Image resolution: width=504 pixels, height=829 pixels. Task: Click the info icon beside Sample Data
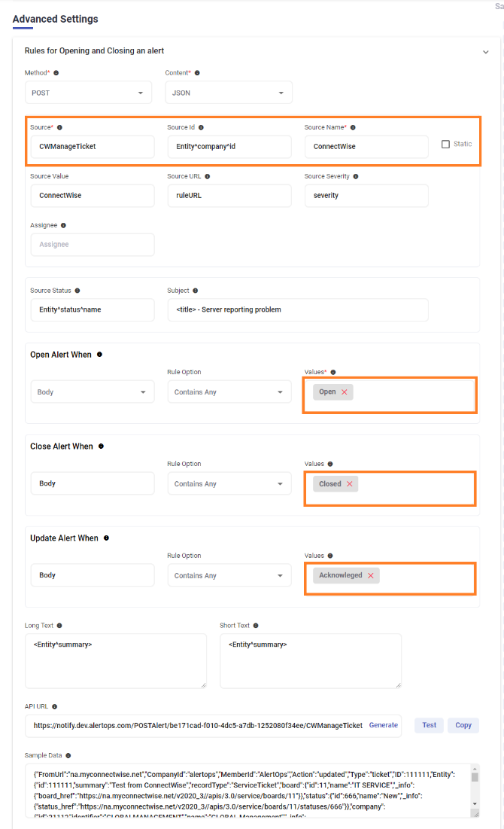(66, 755)
